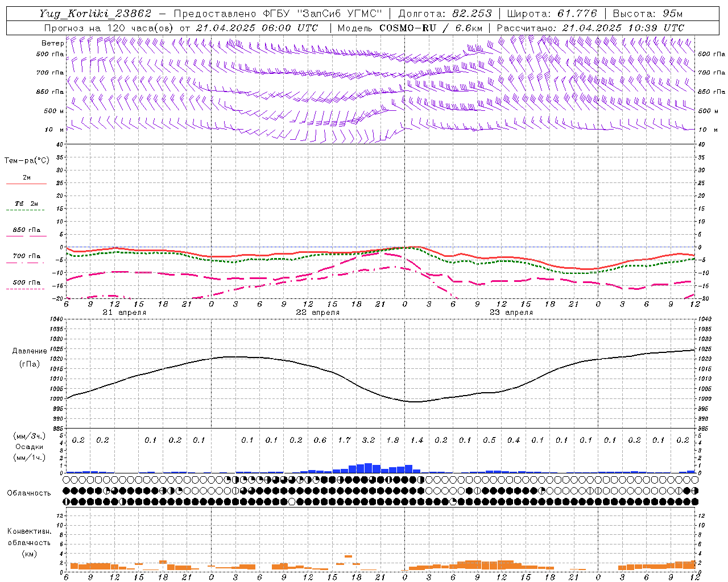Click the Тем-ра(°C) axis title

(27, 161)
